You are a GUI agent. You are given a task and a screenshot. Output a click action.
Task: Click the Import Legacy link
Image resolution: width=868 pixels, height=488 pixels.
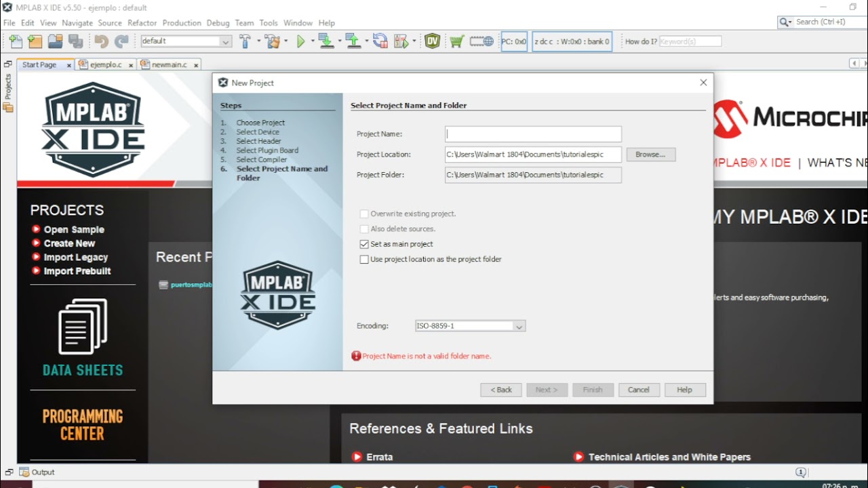pyautogui.click(x=76, y=258)
